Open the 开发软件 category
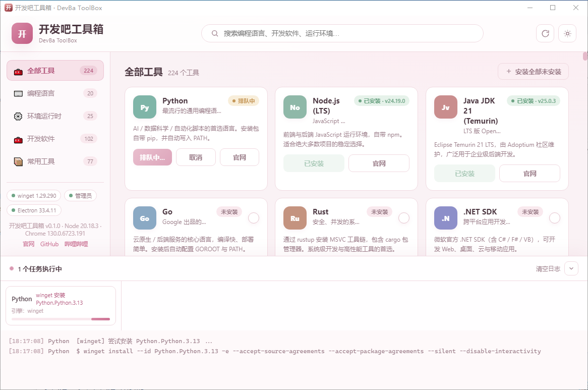This screenshot has width=588, height=390. pos(55,139)
